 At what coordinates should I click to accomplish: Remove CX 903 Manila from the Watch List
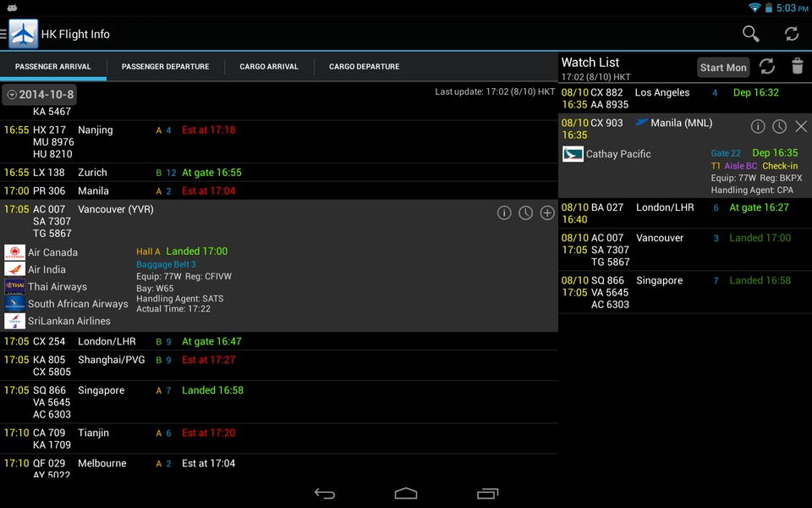pos(801,126)
